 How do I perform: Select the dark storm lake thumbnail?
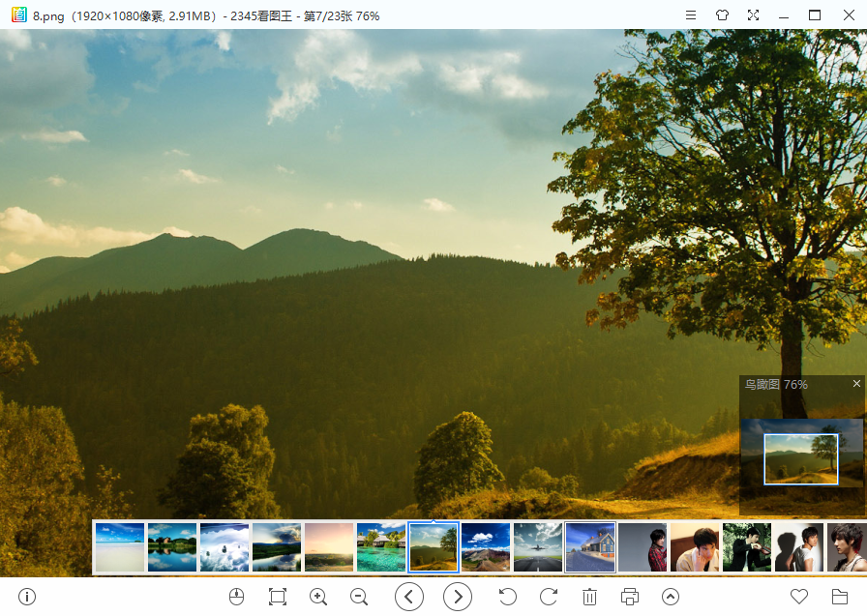click(x=277, y=547)
